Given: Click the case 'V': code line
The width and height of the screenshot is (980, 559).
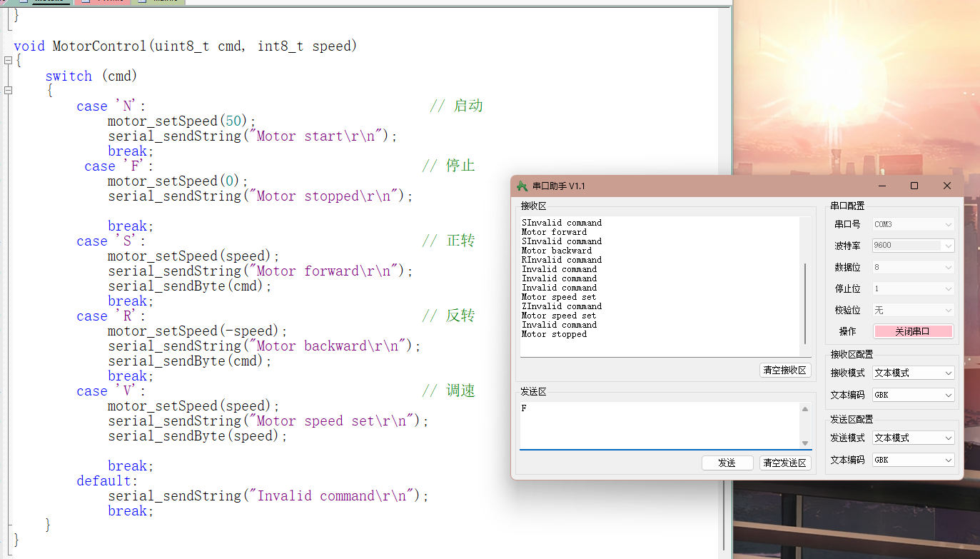Looking at the screenshot, I should point(111,391).
